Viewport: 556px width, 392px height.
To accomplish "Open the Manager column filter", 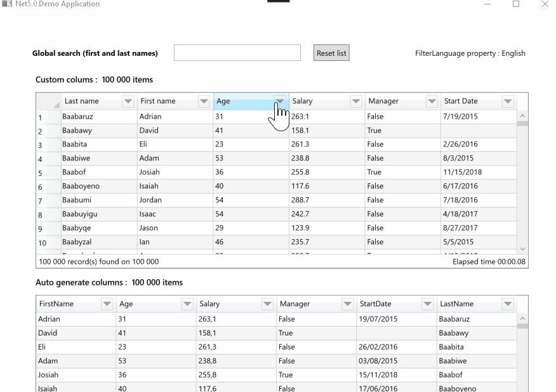I will (432, 101).
